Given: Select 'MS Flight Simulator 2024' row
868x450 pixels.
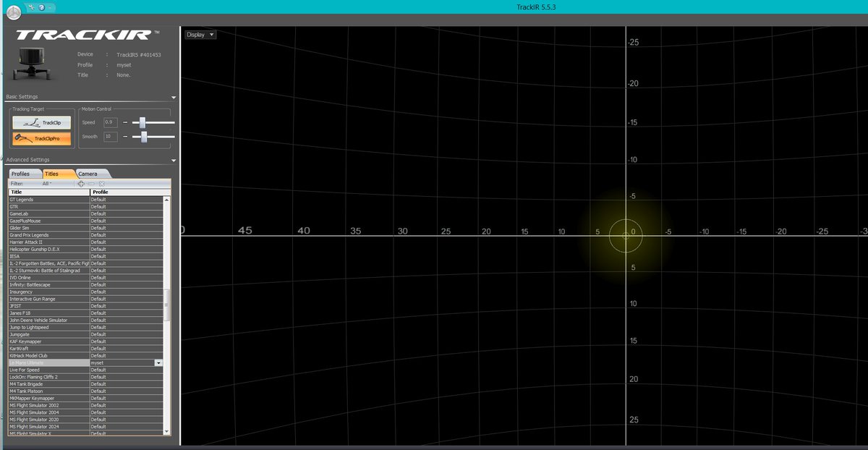Looking at the screenshot, I should (x=86, y=426).
